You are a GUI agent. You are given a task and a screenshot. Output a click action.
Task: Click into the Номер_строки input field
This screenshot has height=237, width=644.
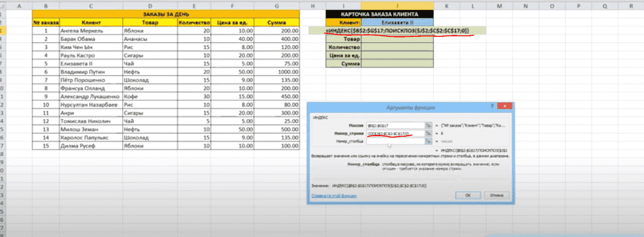(x=396, y=133)
